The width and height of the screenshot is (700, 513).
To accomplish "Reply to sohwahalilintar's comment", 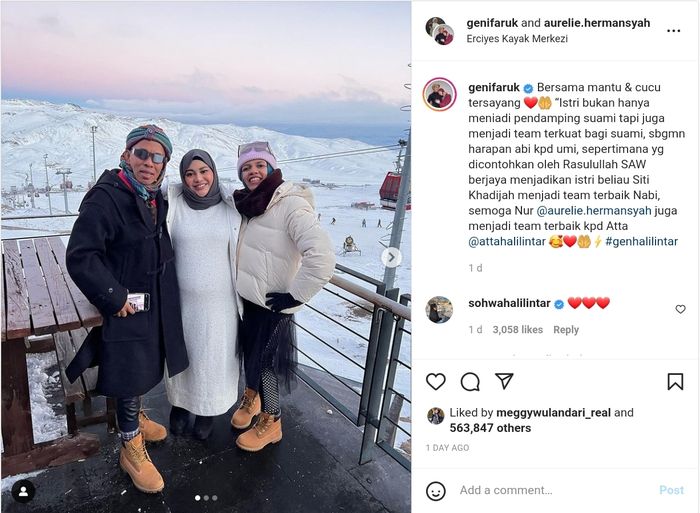I will (566, 329).
